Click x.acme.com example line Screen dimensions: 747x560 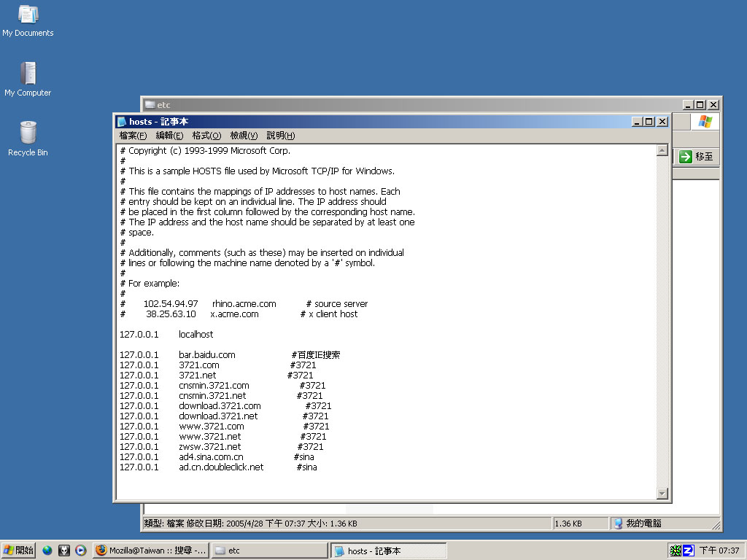tap(239, 314)
